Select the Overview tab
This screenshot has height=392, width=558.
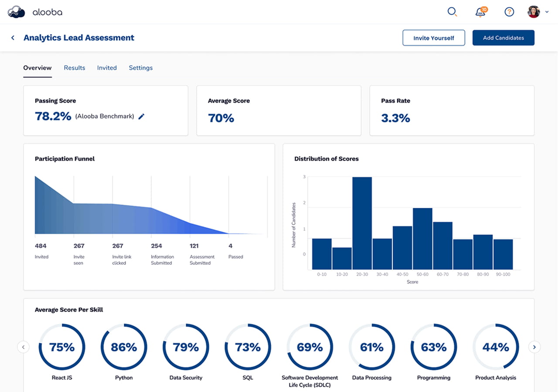(x=37, y=68)
